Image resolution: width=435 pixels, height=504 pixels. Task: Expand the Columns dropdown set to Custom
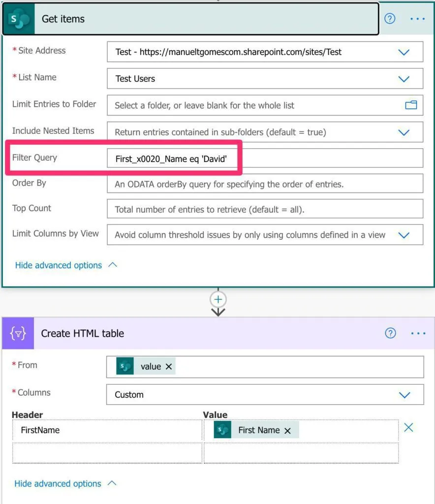(x=404, y=395)
